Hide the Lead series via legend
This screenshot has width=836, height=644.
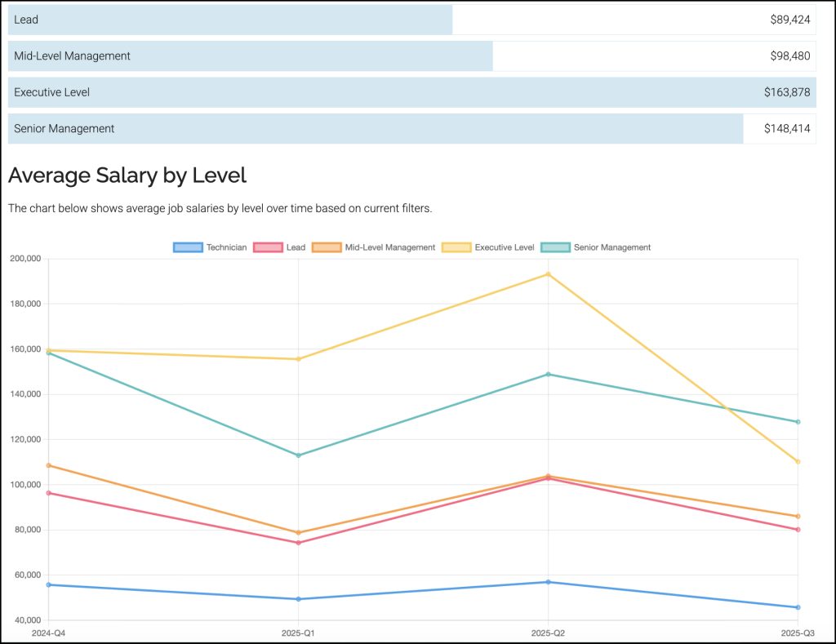(280, 247)
